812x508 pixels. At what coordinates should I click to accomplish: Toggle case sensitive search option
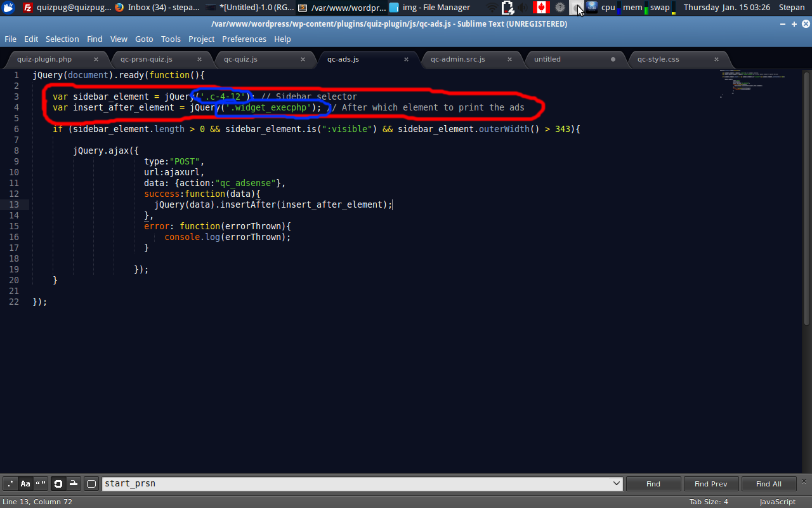coord(25,484)
